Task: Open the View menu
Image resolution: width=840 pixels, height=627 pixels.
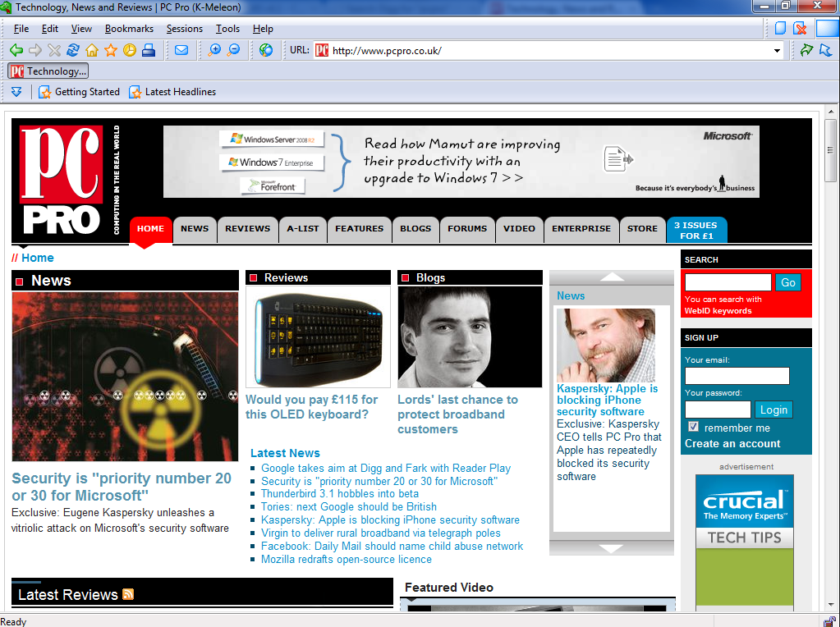Action: pos(81,29)
